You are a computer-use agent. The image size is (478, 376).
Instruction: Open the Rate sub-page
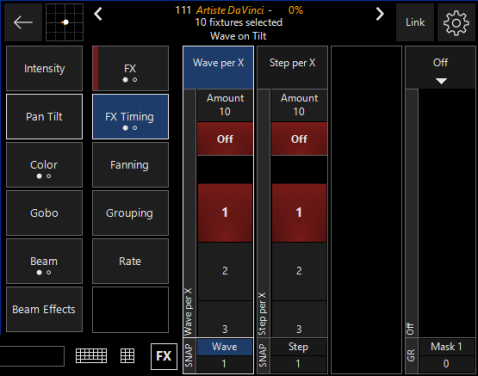(x=130, y=261)
